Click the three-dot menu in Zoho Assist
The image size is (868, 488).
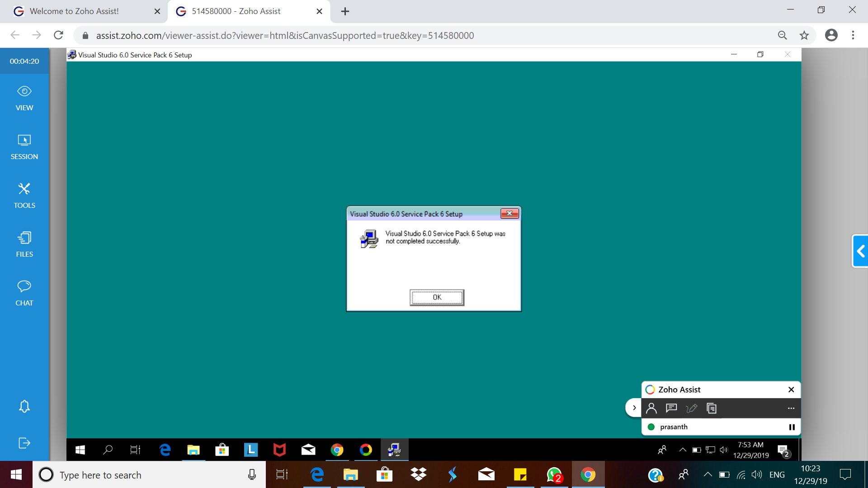[x=791, y=408]
